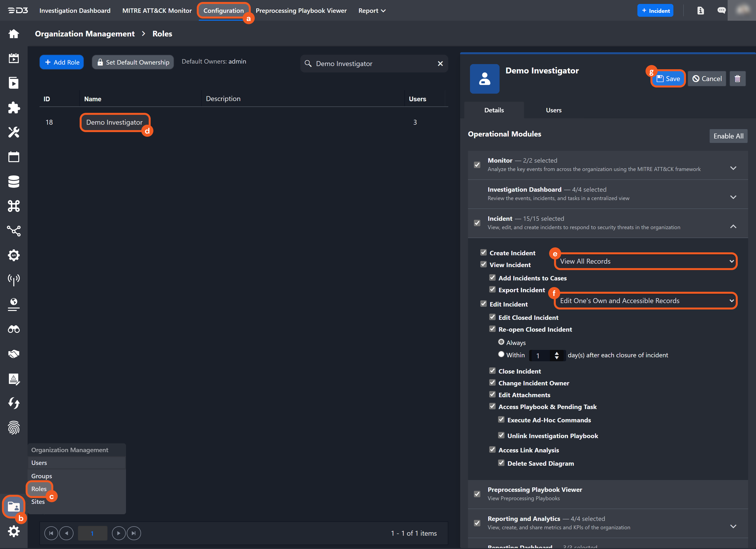Screen dimensions: 756x549
Task: Click the home icon in sidebar
Action: coord(14,34)
